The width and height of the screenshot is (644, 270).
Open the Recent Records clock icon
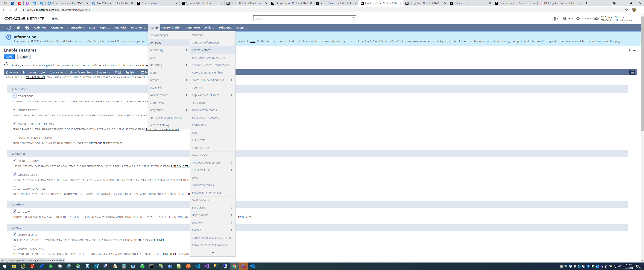coord(9,28)
